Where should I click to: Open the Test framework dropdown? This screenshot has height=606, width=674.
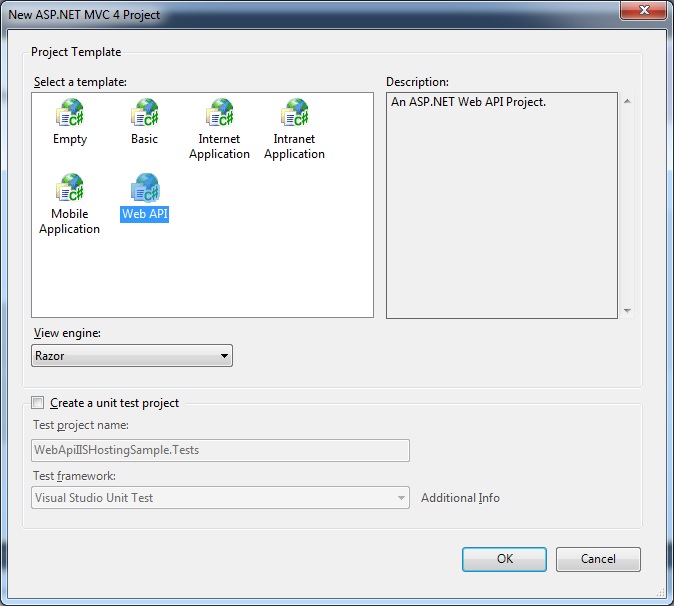(x=220, y=498)
